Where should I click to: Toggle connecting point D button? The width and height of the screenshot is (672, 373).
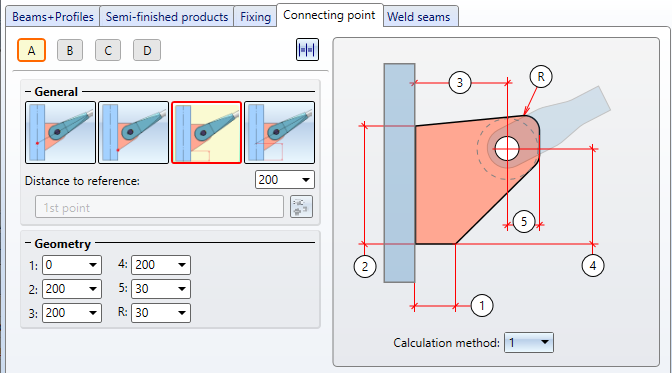[147, 50]
